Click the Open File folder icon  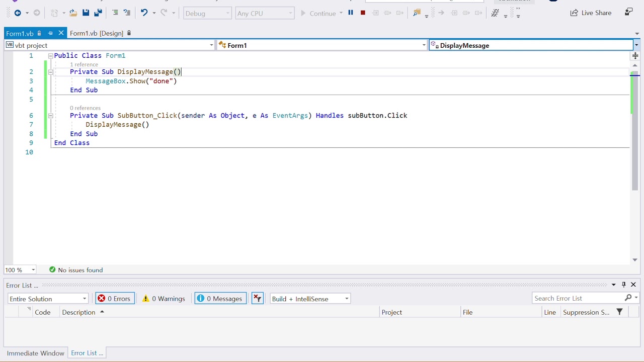pyautogui.click(x=73, y=13)
